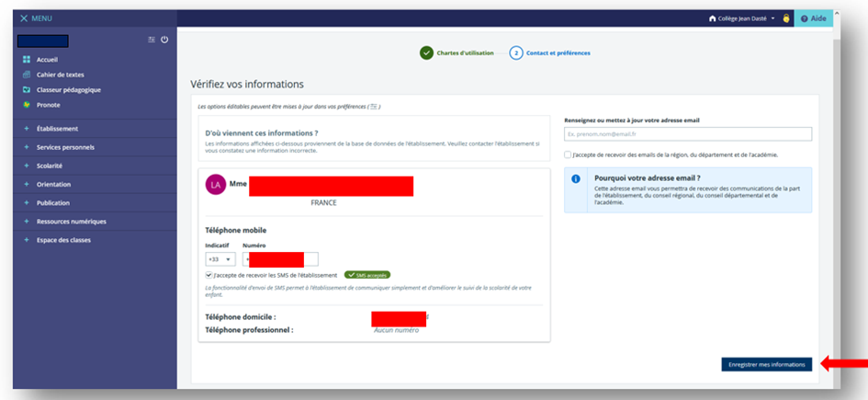
Task: Expand the Scolarité sidebar section
Action: [x=50, y=166]
